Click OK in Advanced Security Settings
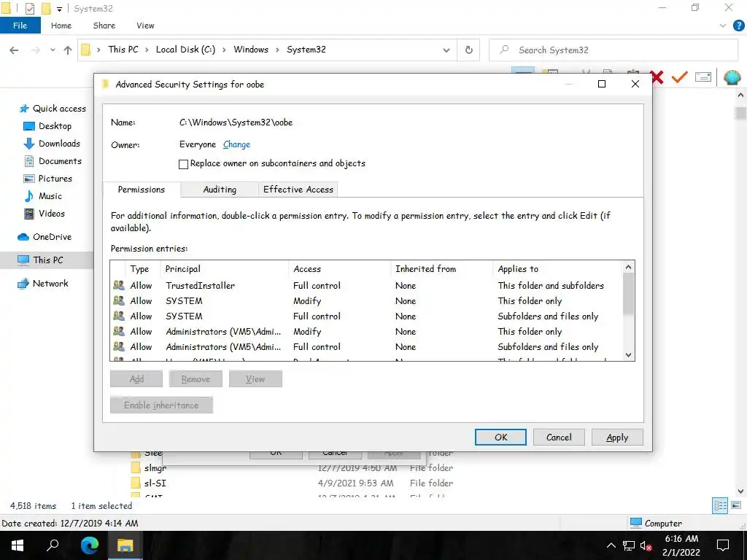747x560 pixels. point(500,437)
